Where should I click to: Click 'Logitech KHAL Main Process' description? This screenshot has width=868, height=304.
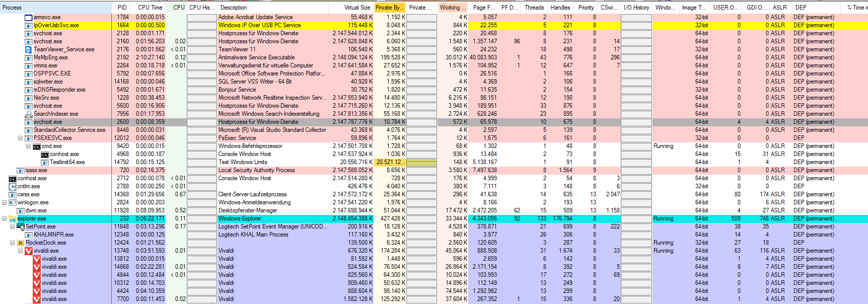253,235
